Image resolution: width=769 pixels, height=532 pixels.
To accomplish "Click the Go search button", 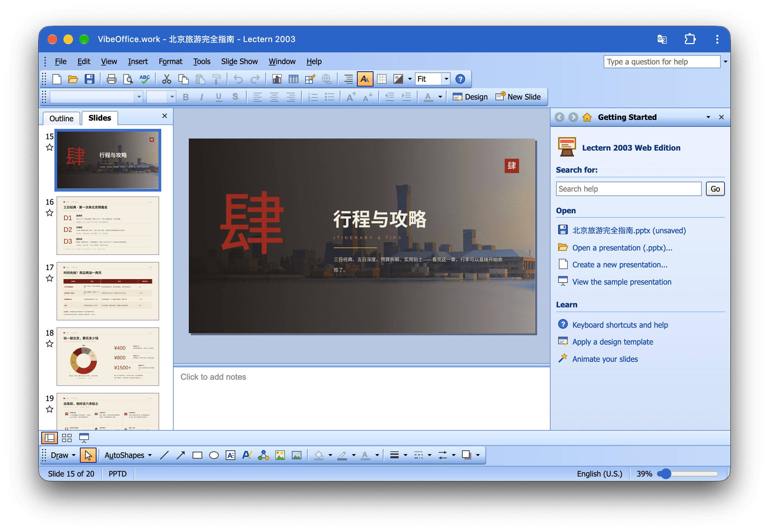I will [715, 189].
